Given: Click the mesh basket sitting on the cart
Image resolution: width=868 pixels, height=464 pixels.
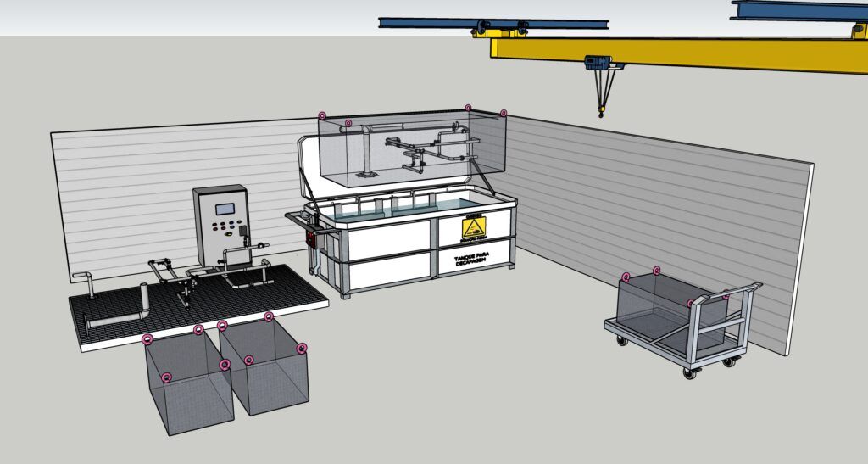Looking at the screenshot, I should (x=671, y=313).
